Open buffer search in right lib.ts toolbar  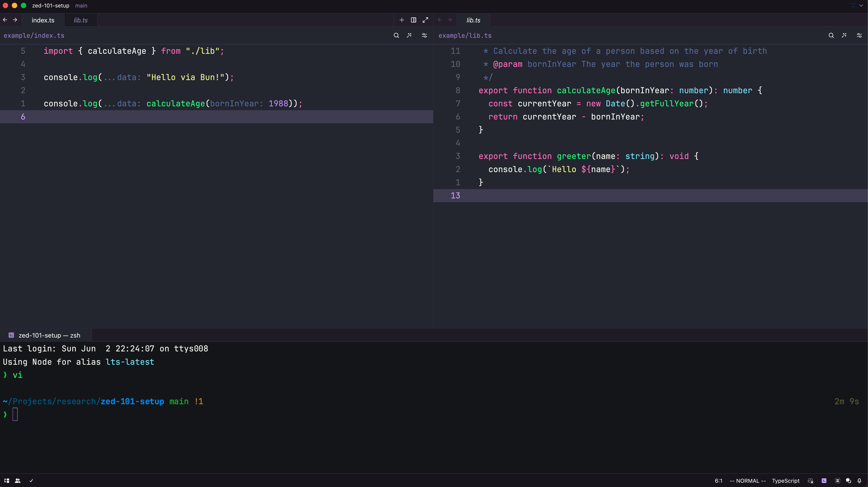pos(831,35)
